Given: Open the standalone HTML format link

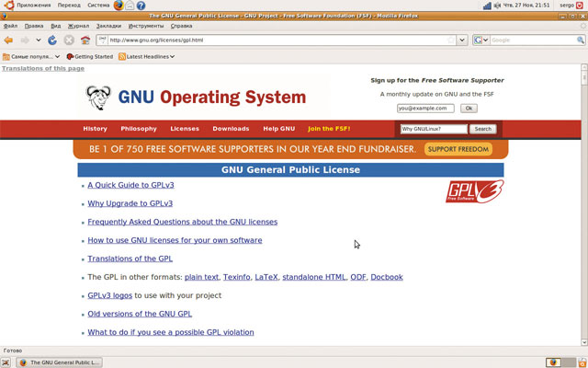Looking at the screenshot, I should 314,277.
